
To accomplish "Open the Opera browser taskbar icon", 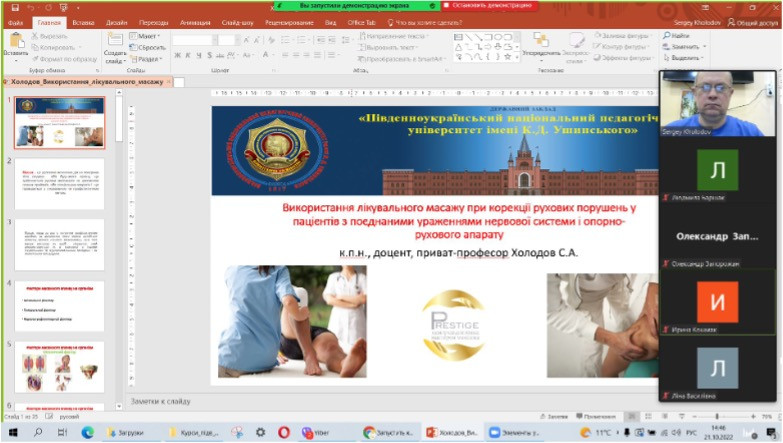I will [x=284, y=432].
